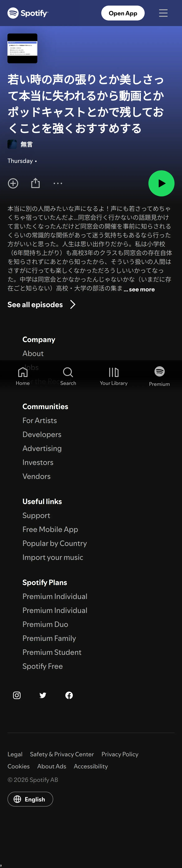Viewport: 182px width, 868px height.
Task: Click the Open App button
Action: click(x=123, y=13)
